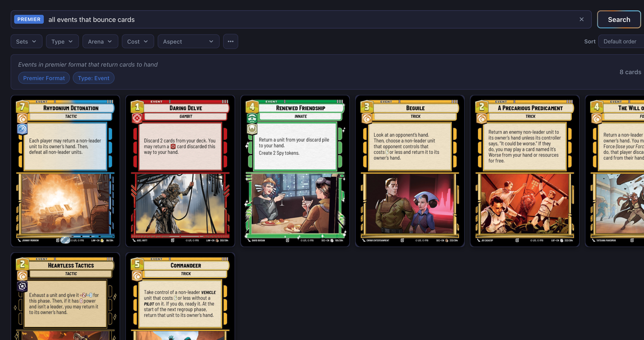Screen dimensions: 644x340
Task: Open the Type filter dropdown
Action: coord(62,41)
